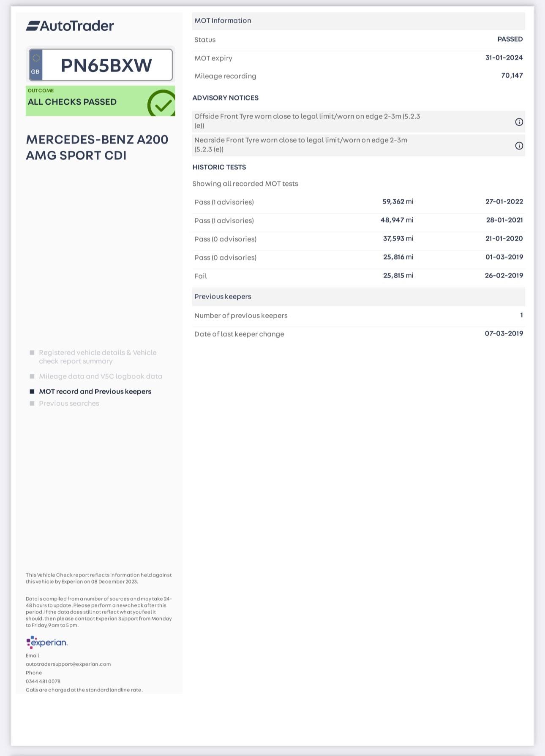Click the MOT Information section header
The width and height of the screenshot is (545, 756).
[x=359, y=21]
